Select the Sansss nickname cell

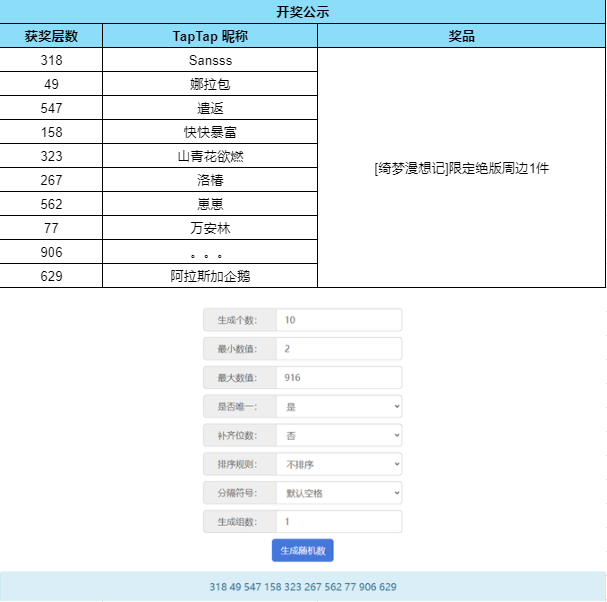click(210, 60)
